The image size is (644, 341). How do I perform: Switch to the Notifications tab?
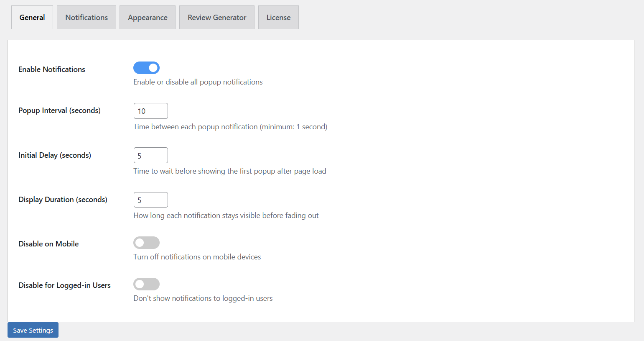86,17
